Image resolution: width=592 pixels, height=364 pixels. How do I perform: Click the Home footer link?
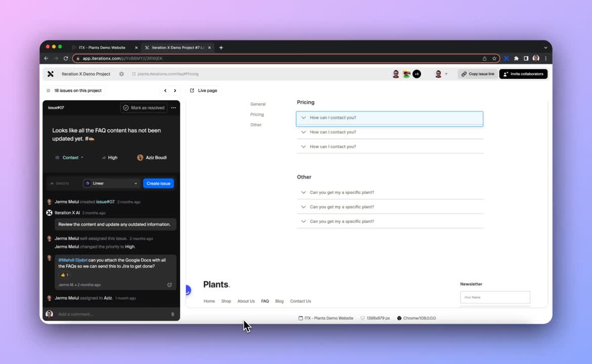[209, 301]
